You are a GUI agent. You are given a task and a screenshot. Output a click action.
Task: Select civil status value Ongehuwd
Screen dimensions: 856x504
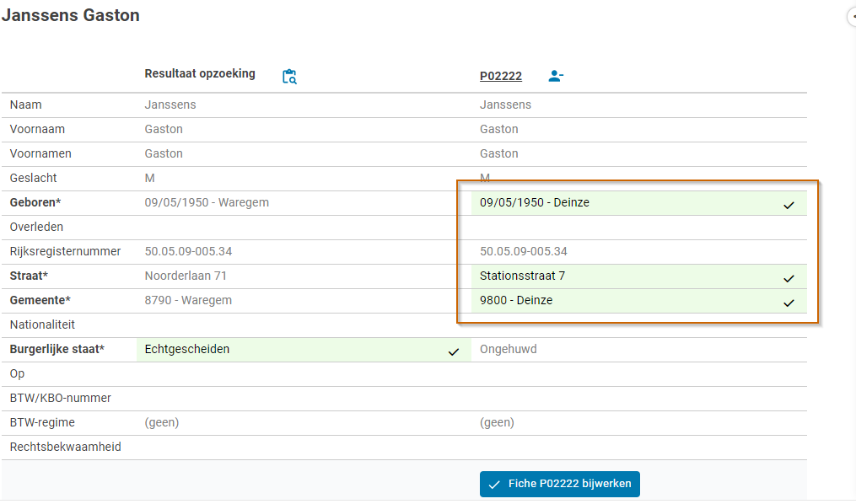(509, 349)
